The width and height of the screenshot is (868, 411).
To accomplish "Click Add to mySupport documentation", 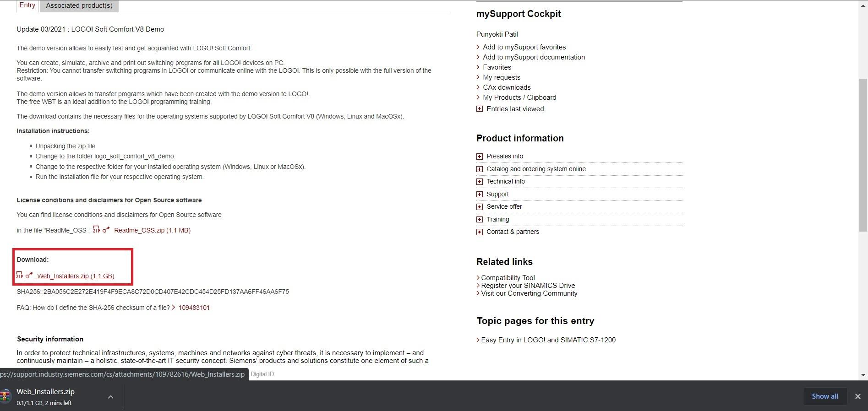I will click(x=534, y=57).
